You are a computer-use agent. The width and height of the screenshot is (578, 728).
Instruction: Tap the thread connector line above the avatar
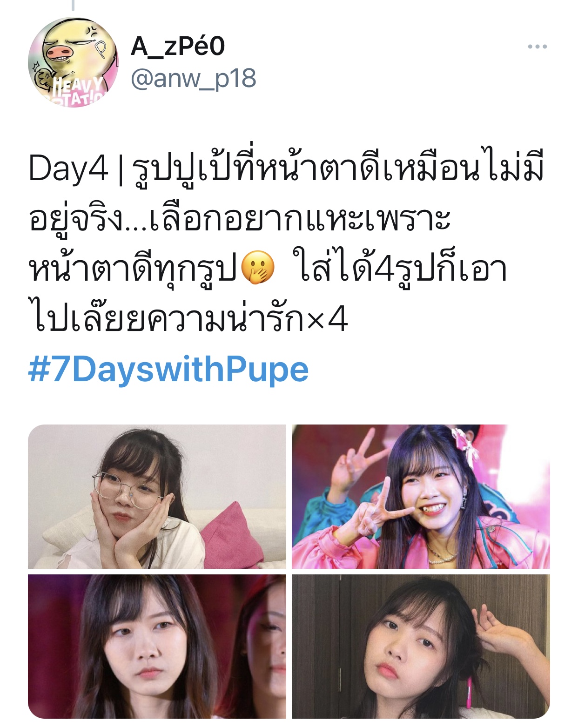tap(73, 5)
